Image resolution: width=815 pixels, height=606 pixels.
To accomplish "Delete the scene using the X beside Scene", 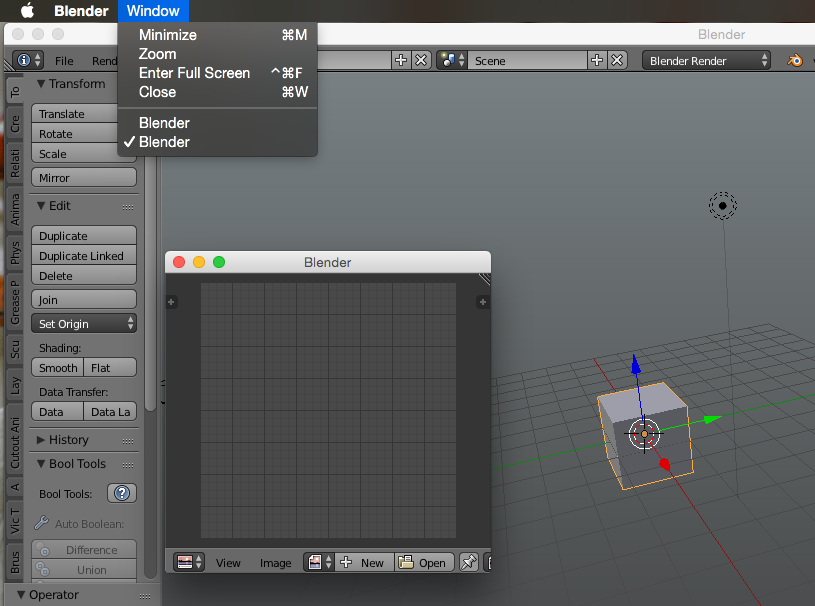I will (617, 60).
